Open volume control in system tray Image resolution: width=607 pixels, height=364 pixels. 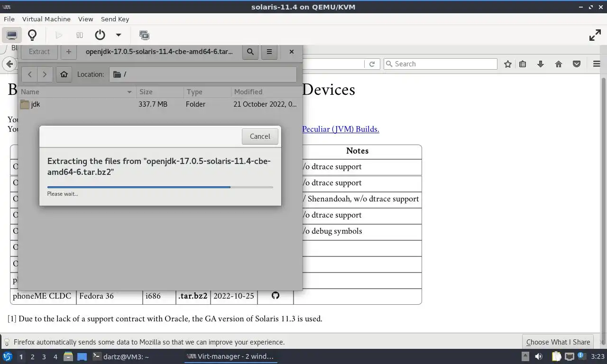click(539, 356)
